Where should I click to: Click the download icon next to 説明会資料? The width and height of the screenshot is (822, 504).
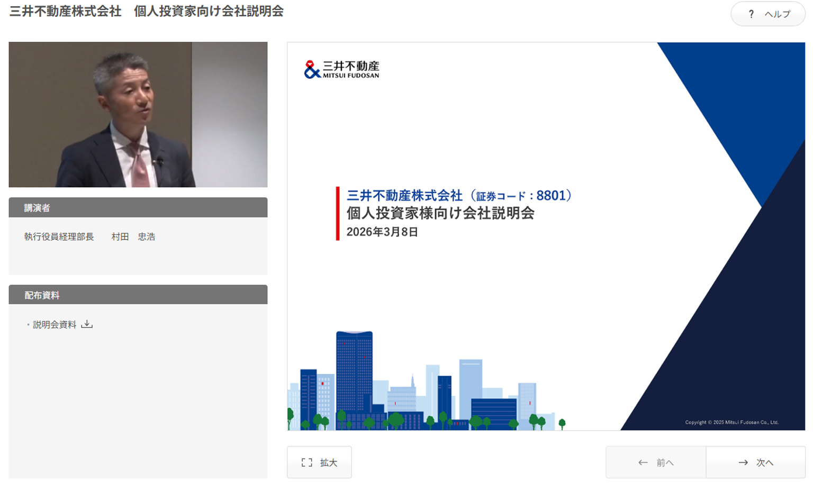[87, 324]
